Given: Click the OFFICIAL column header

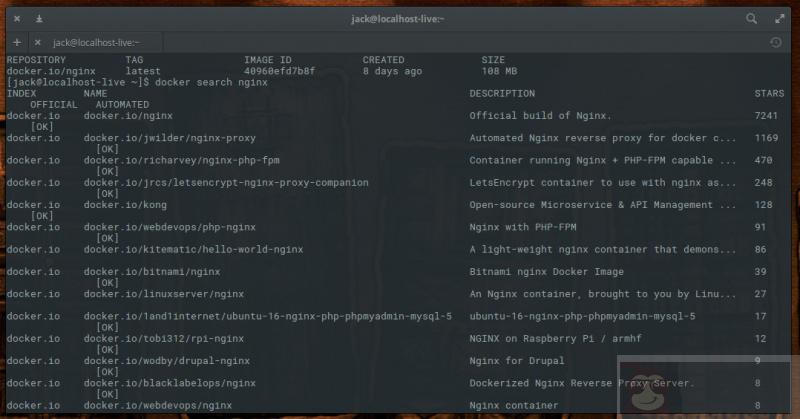Looking at the screenshot, I should coord(54,105).
